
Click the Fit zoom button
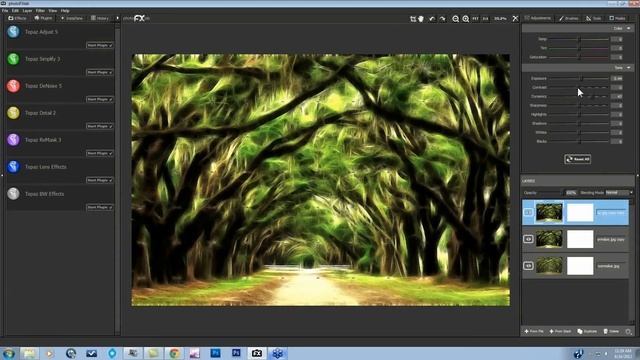(x=476, y=19)
